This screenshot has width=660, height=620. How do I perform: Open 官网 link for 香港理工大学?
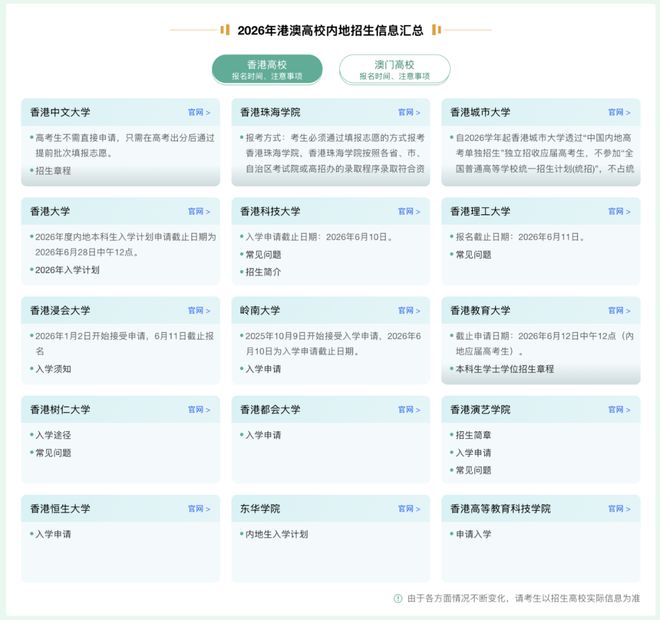[x=619, y=212]
